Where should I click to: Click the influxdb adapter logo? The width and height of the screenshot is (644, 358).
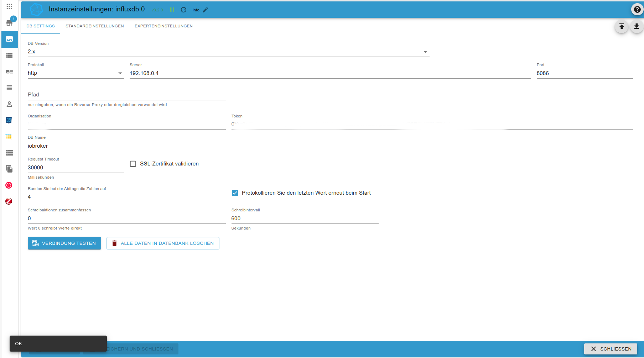pos(36,10)
